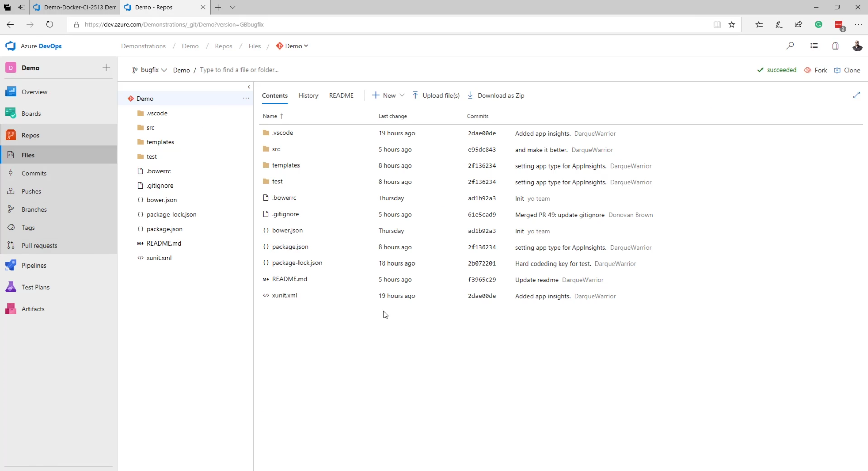Open the search magnifier icon in header
868x471 pixels.
[x=790, y=46]
